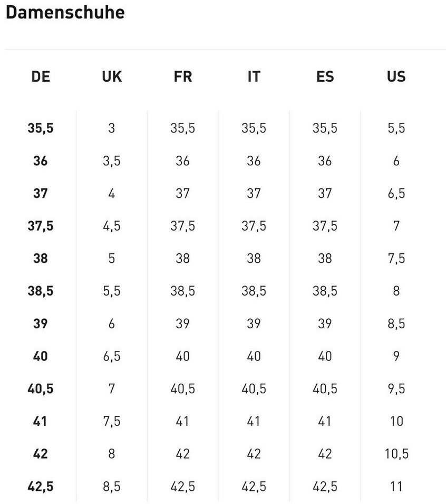This screenshot has height=504, width=446.
Task: Click the US column header
Action: (396, 77)
